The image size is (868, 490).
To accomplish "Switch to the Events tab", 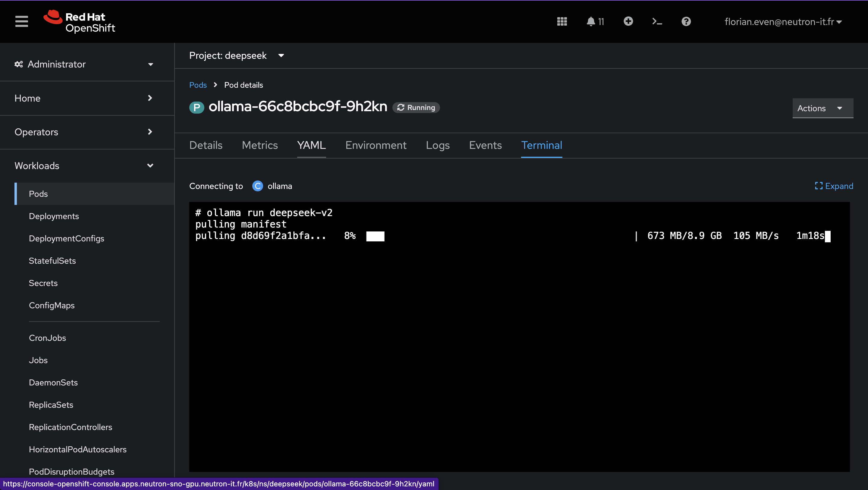I will click(x=486, y=145).
